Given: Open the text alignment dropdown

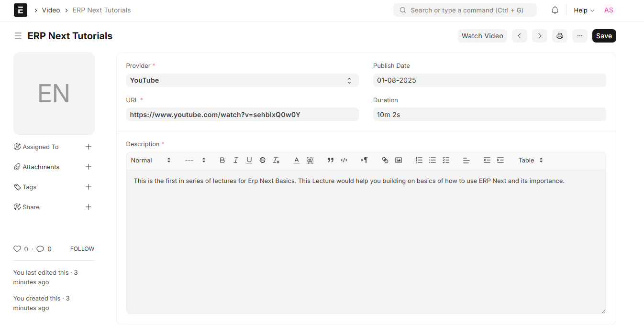Looking at the screenshot, I should (x=466, y=160).
